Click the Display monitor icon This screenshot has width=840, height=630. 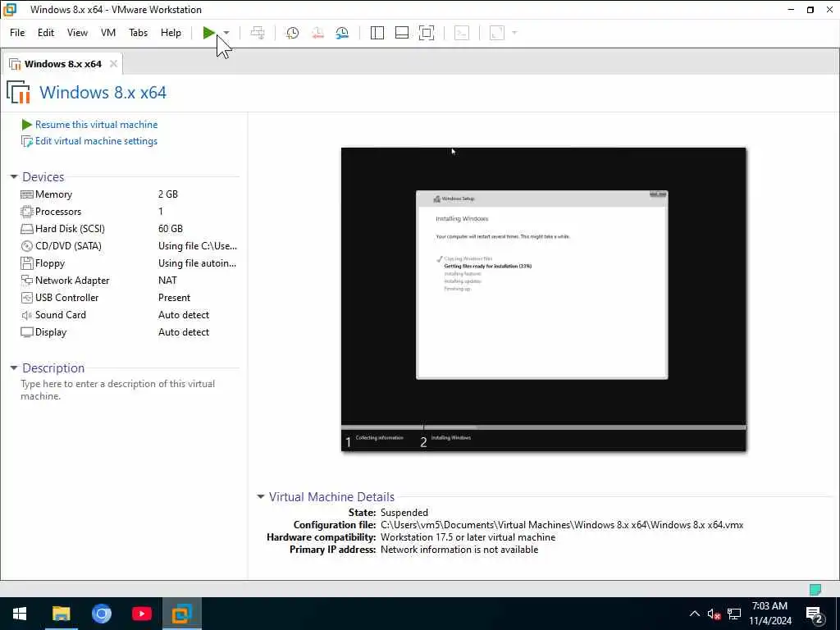click(x=27, y=332)
